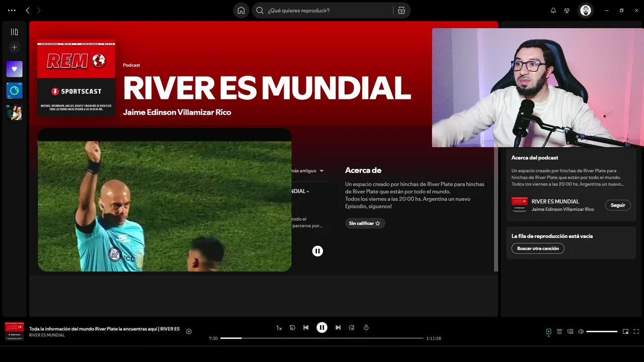
Task: Mute the volume
Action: [581, 332]
